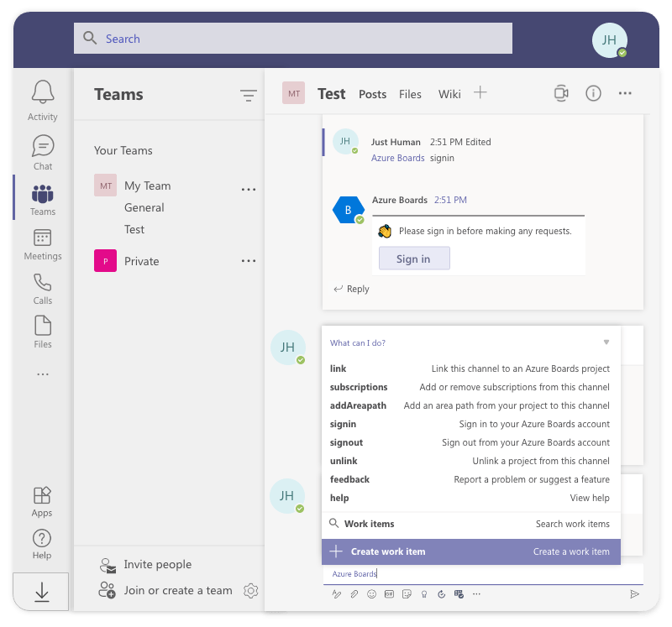The width and height of the screenshot is (672, 627).
Task: Open more options for My Team
Action: (x=248, y=190)
